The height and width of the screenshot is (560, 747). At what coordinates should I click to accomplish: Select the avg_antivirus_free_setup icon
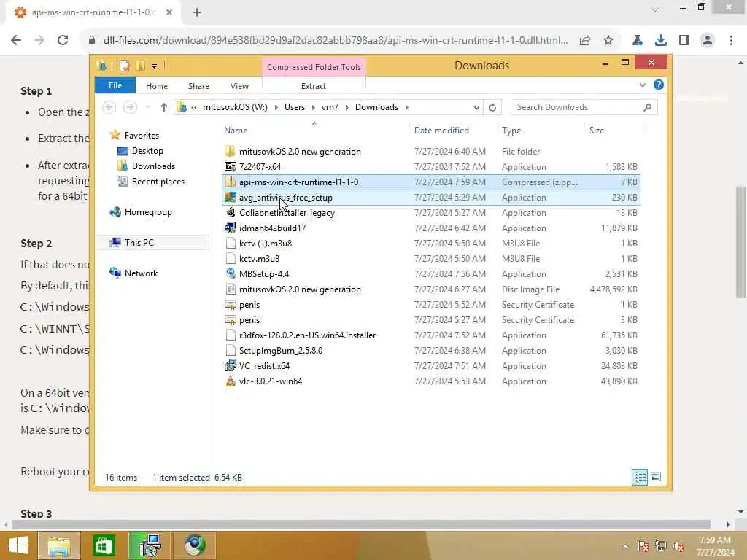click(231, 197)
